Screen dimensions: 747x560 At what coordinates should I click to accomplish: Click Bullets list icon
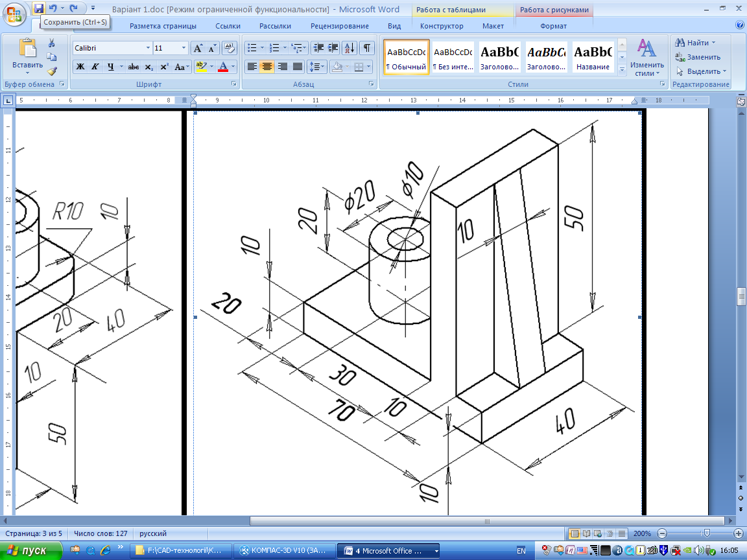[x=252, y=48]
